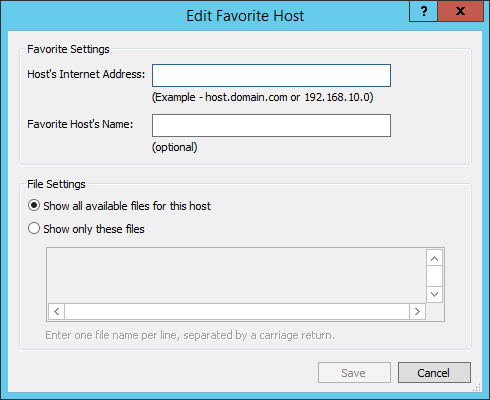Close the Edit Favorite Host dialog
Viewport: 490px width, 400px height.
coord(460,11)
